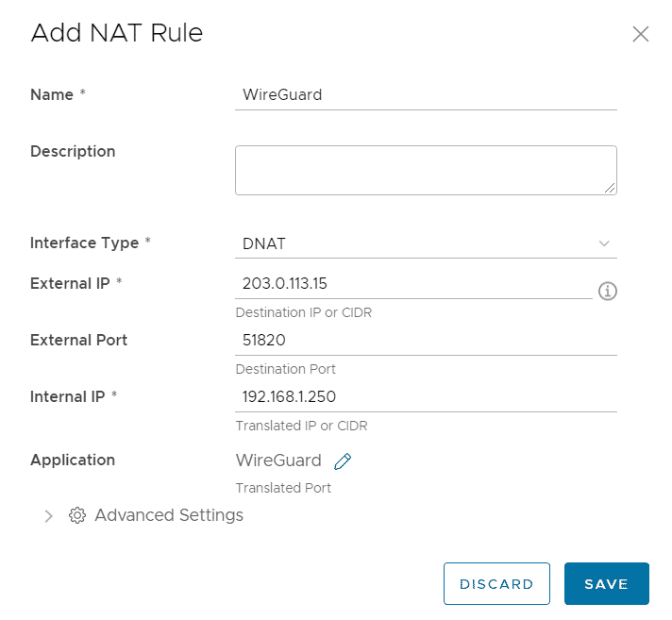Screen dimensions: 672x620
Task: Click the Description textarea resize corner
Action: (x=610, y=188)
